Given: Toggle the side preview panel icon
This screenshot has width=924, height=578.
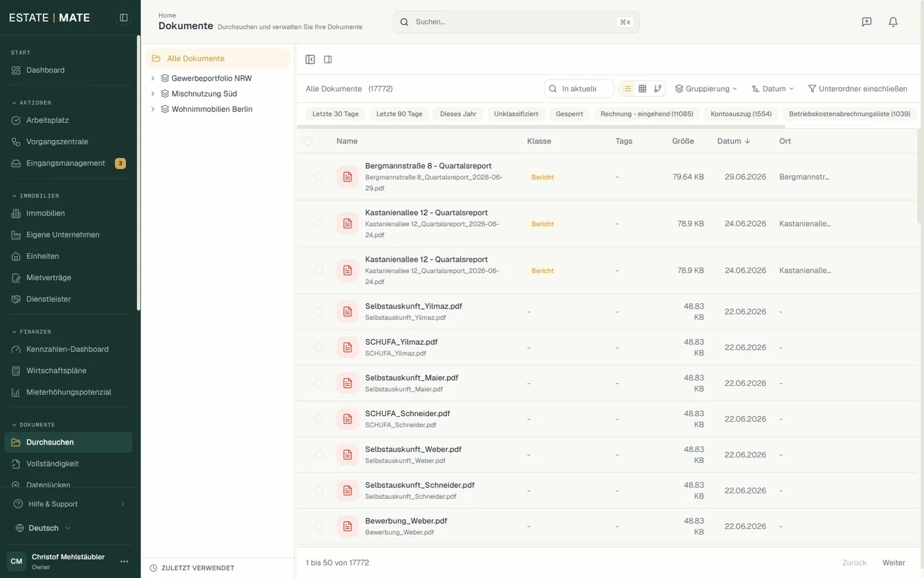Looking at the screenshot, I should tap(328, 59).
